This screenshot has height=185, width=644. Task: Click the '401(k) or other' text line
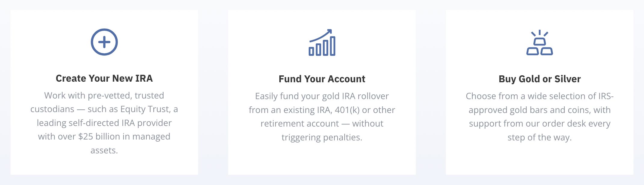(x=322, y=110)
